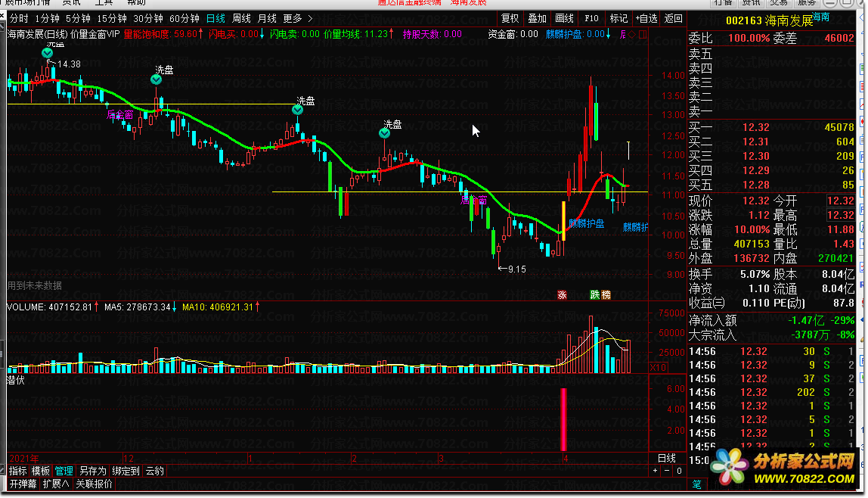Viewport: 868px width, 498px height.
Task: Click the 买一 price 12.32
Action: 755,127
